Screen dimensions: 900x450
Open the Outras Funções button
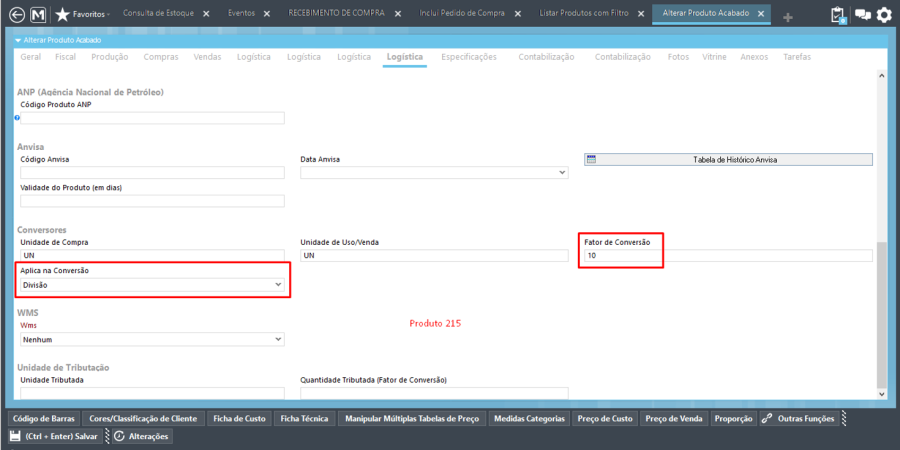pos(799,418)
